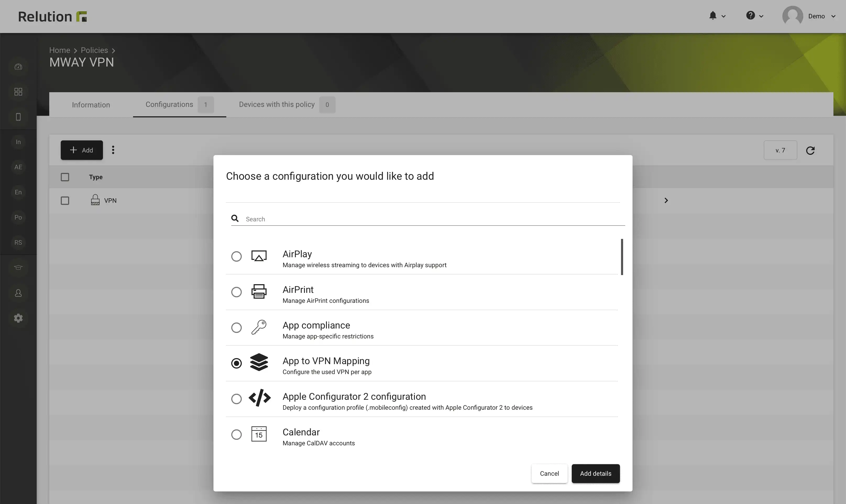Click the Relution logo
Screen dimensions: 846x504
click(53, 16)
